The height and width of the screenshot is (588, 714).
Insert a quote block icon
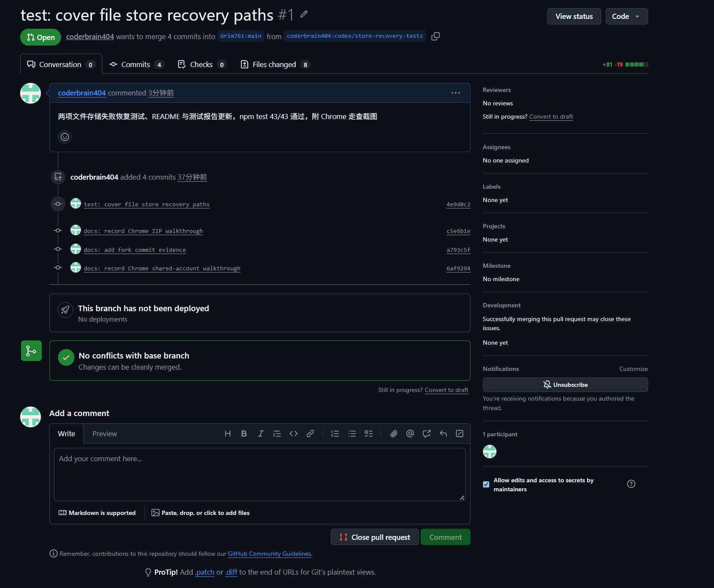pos(277,434)
